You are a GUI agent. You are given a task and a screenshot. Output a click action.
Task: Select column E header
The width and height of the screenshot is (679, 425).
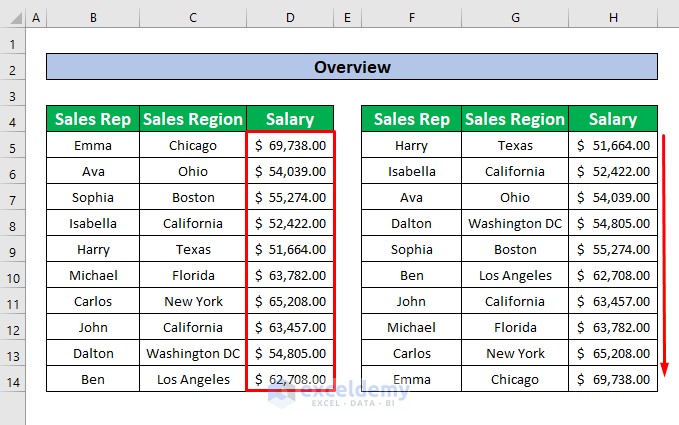tap(347, 18)
